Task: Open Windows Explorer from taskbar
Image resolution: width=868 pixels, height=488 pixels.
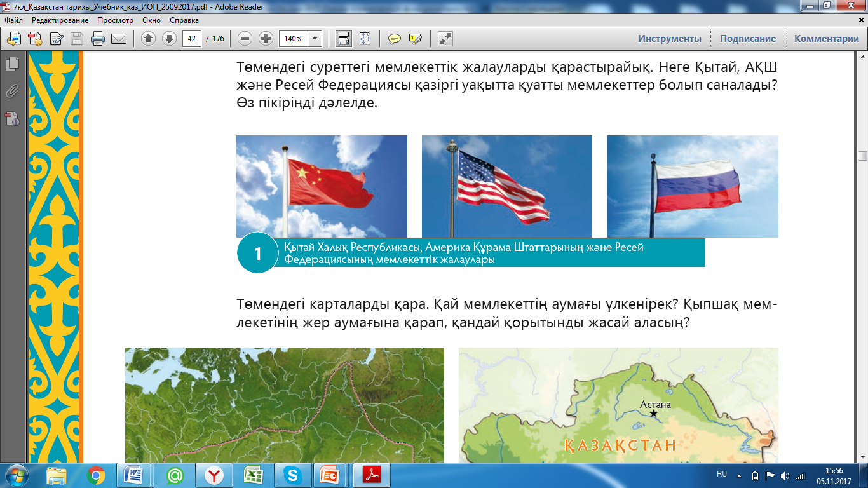Action: (x=57, y=475)
